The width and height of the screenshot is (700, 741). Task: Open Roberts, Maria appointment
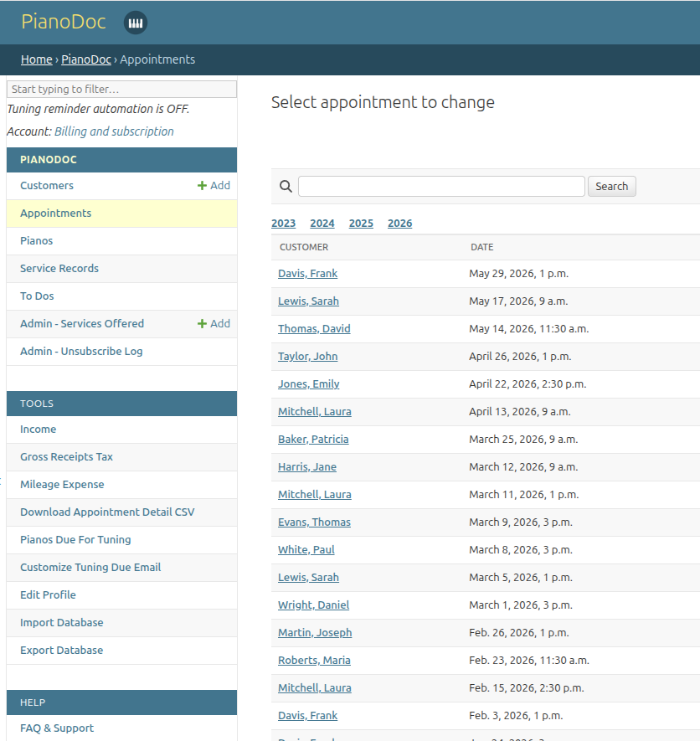(x=314, y=661)
